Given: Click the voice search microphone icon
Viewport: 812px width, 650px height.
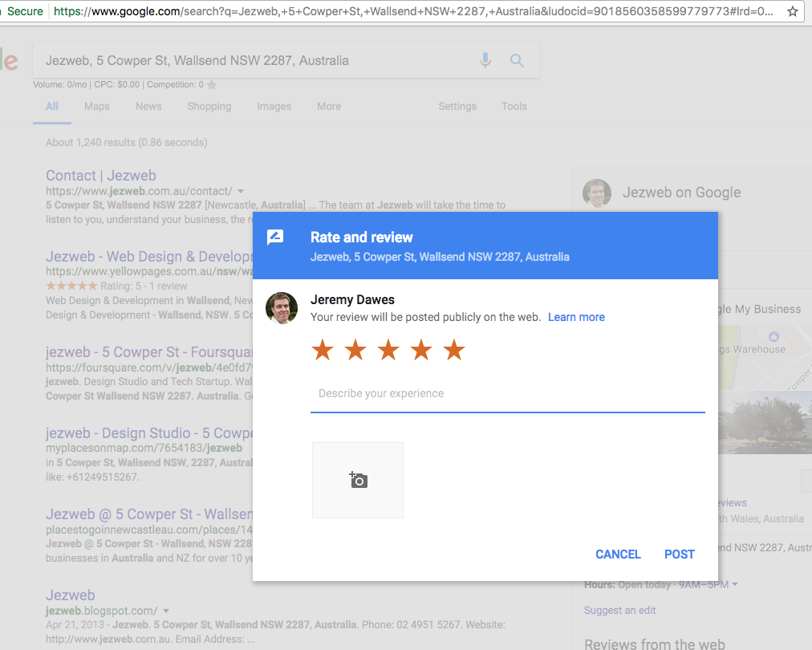Looking at the screenshot, I should point(485,60).
